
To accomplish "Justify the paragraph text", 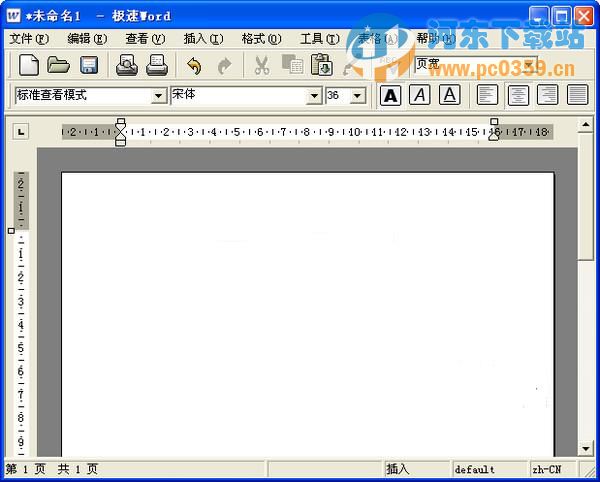I will (577, 95).
